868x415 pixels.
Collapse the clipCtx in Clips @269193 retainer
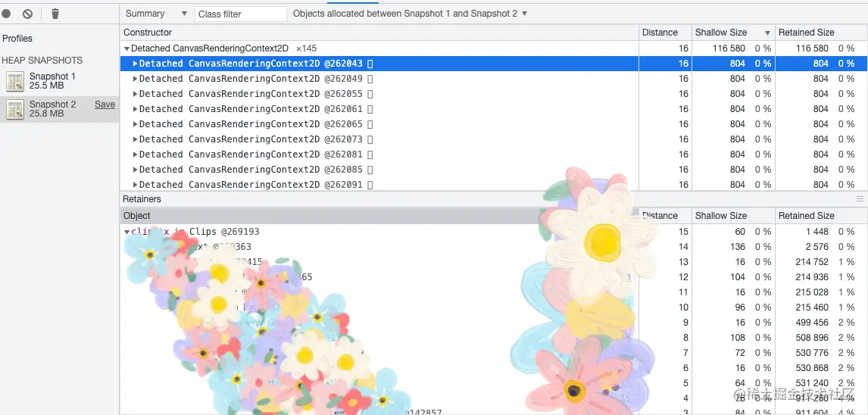pyautogui.click(x=126, y=232)
